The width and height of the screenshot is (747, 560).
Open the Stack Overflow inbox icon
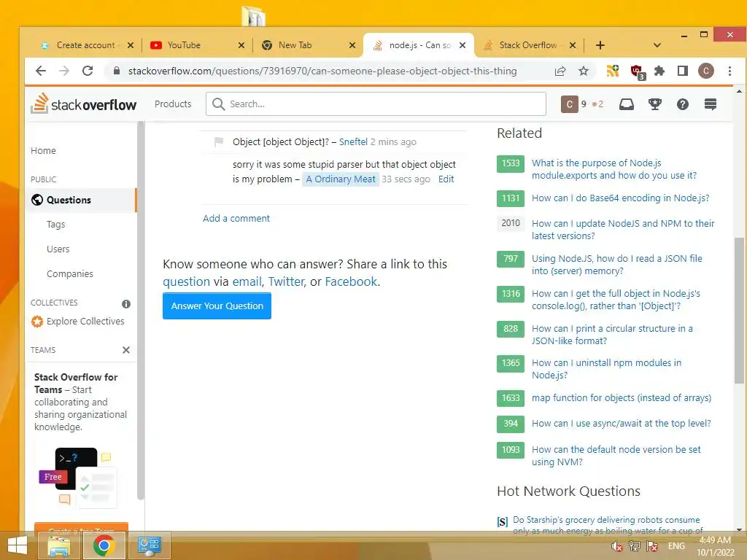tap(627, 104)
